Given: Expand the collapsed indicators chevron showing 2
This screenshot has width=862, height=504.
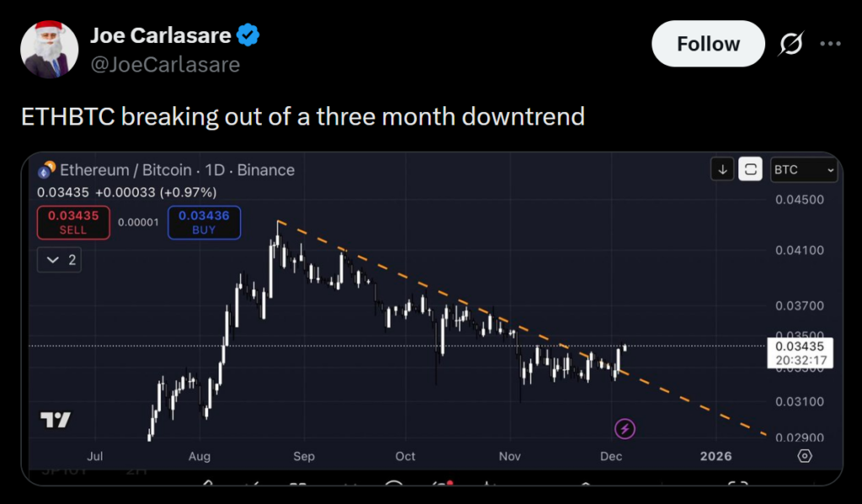Looking at the screenshot, I should pyautogui.click(x=60, y=260).
